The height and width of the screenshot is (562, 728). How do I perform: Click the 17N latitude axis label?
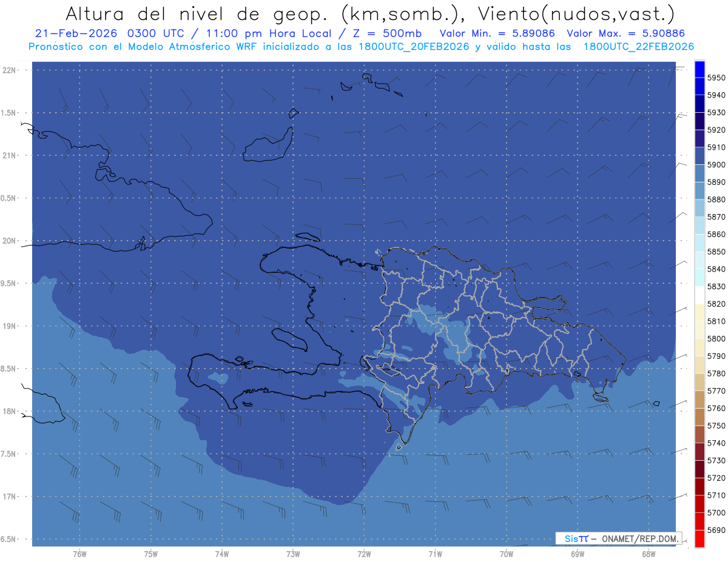click(x=10, y=497)
